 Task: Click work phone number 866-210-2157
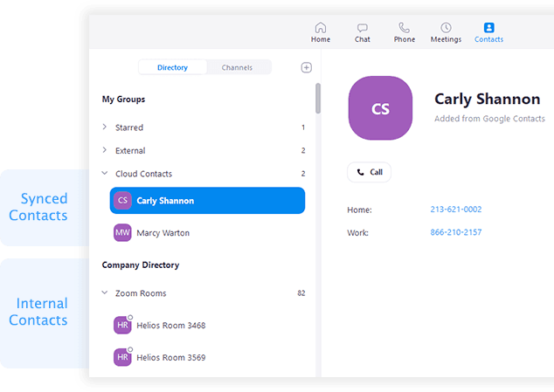pyautogui.click(x=455, y=232)
